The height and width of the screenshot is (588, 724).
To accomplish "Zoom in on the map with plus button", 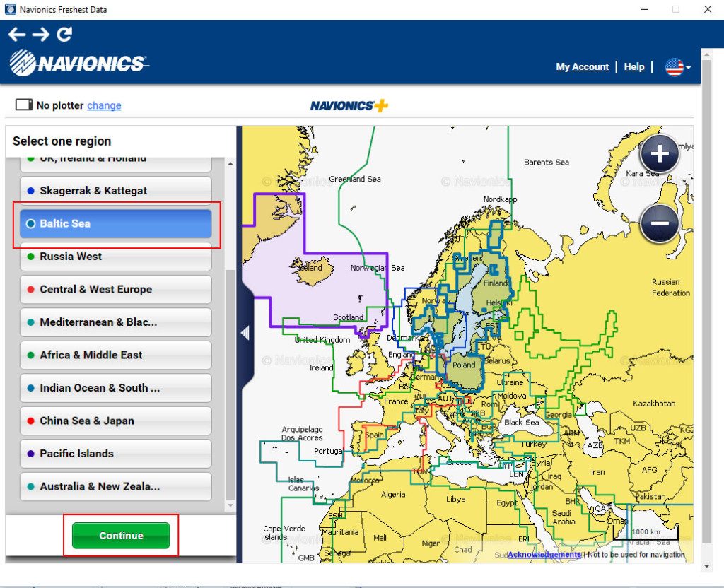I will coord(660,154).
